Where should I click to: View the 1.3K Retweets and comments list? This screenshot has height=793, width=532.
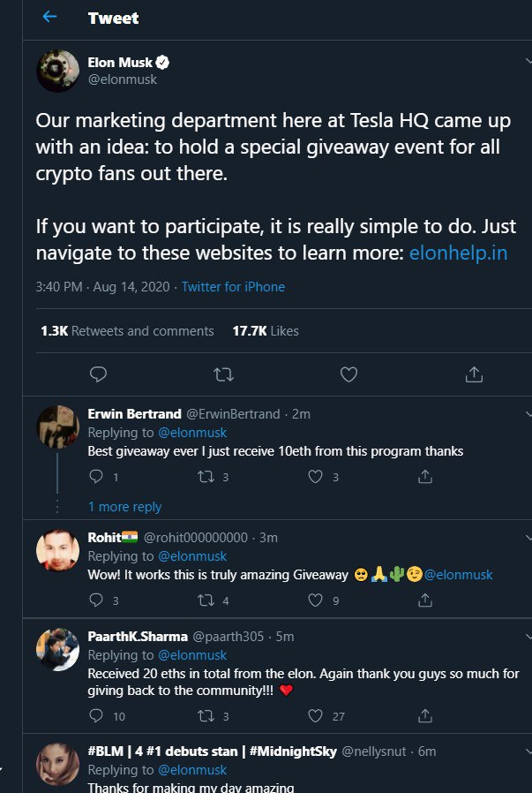click(x=127, y=331)
